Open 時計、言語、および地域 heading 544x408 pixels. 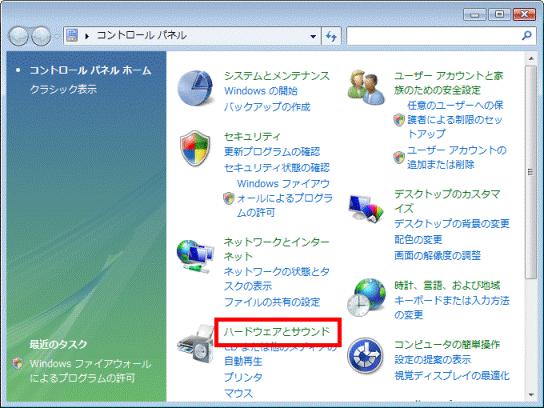(447, 286)
